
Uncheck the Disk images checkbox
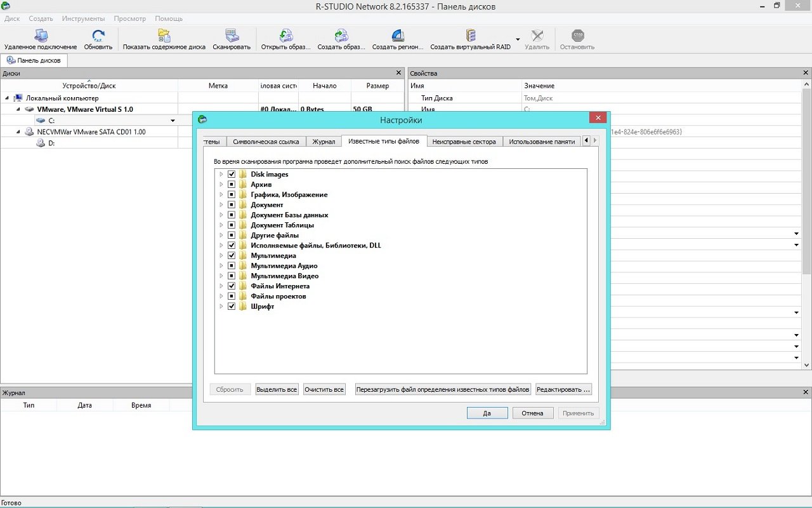point(232,175)
